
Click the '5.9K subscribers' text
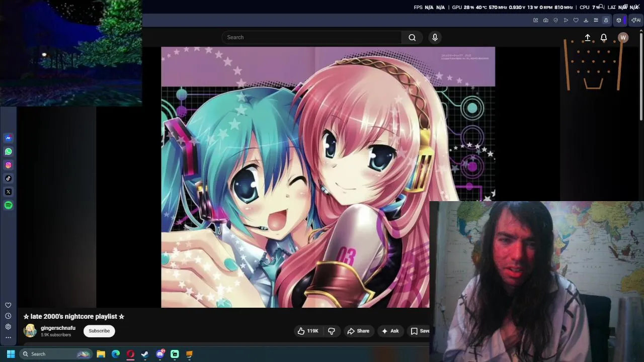click(56, 335)
